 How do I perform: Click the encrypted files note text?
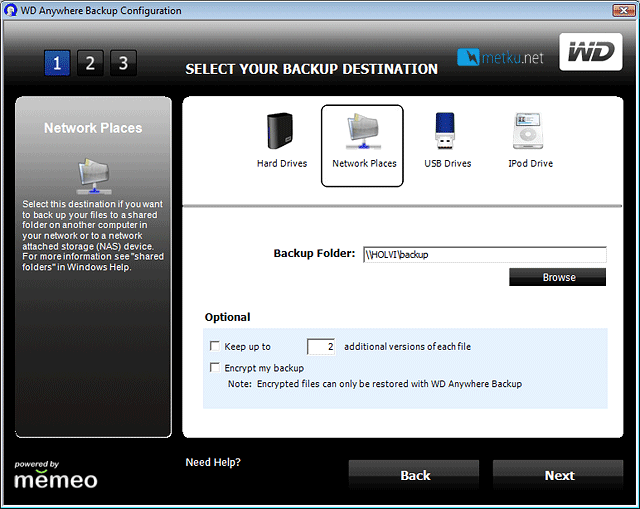(375, 384)
